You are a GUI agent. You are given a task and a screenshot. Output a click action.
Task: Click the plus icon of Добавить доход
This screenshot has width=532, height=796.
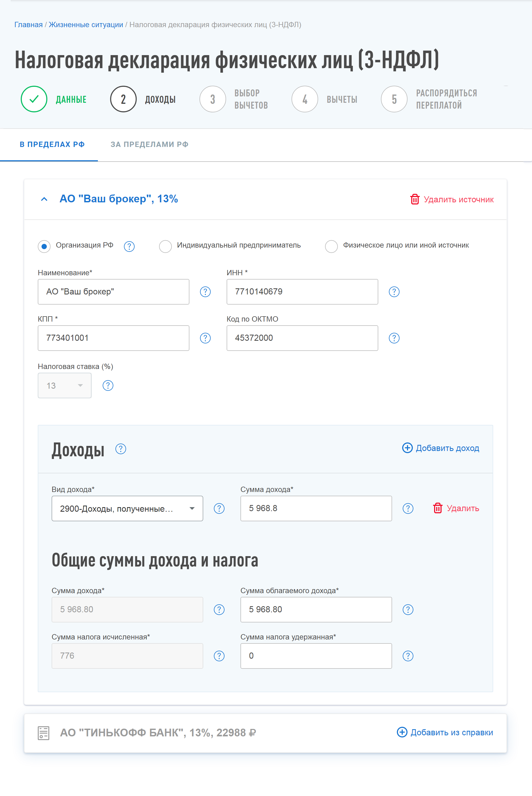[x=407, y=448]
